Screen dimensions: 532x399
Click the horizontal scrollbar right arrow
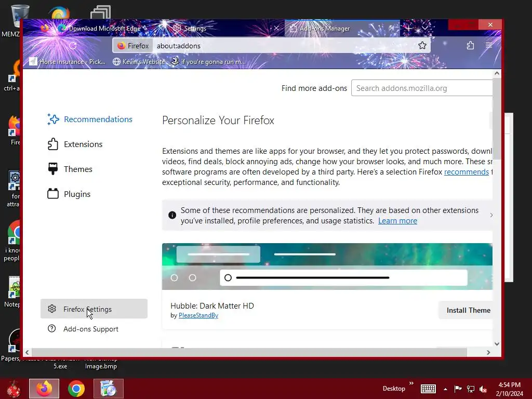(488, 353)
